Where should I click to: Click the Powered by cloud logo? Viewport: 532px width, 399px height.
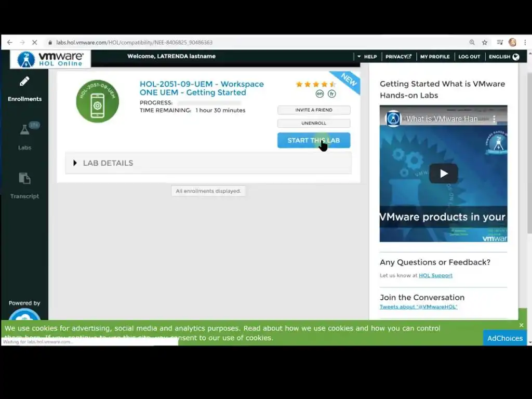click(x=24, y=314)
